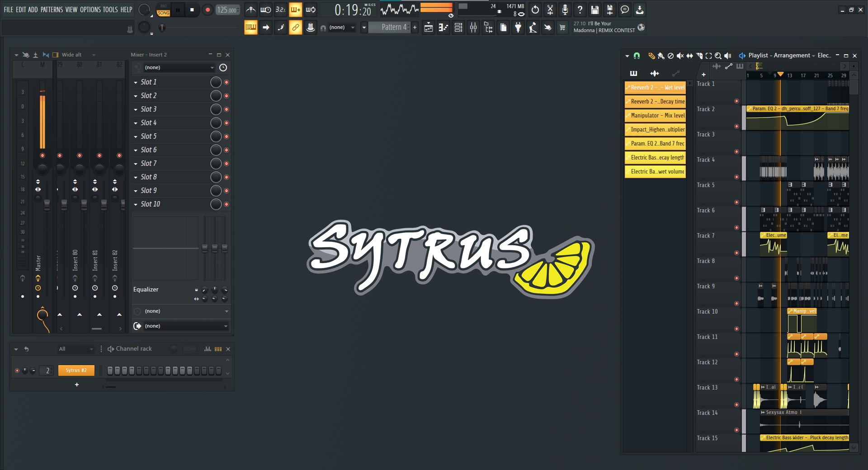
Task: Mute Insert 80 mixer track LED
Action: coord(80,155)
